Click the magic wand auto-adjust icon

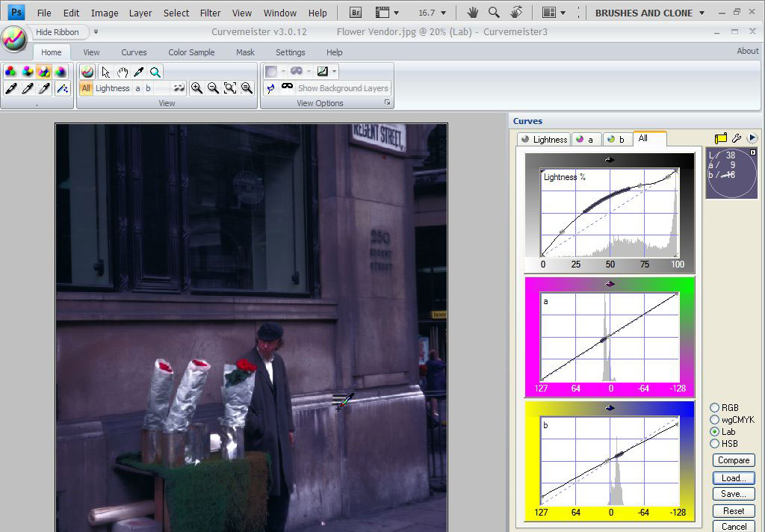(62, 88)
